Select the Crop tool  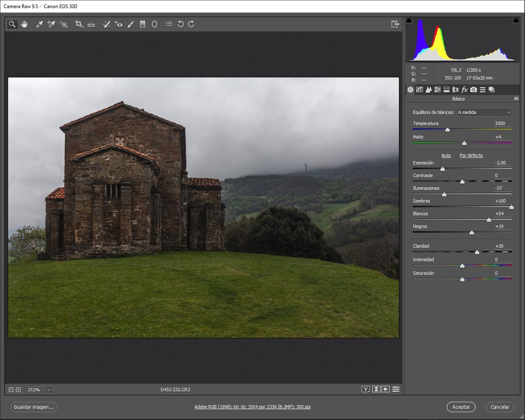[x=78, y=24]
